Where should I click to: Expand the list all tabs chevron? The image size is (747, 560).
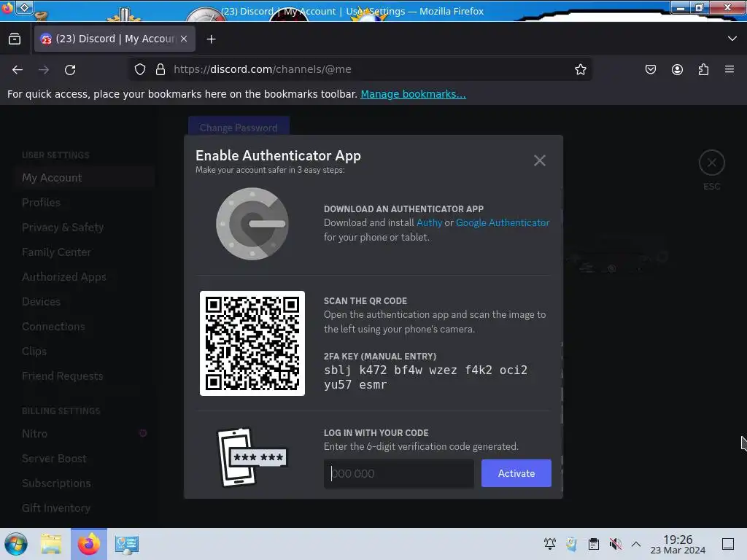tap(732, 39)
